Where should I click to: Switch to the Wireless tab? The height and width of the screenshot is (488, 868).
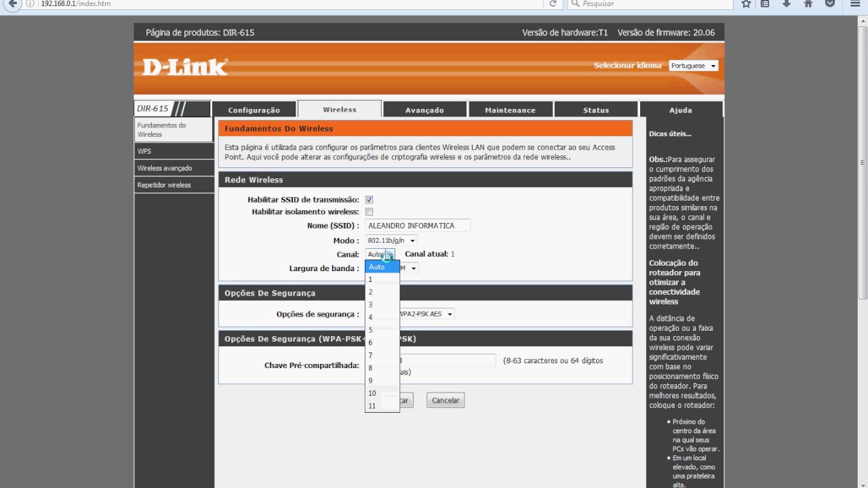340,109
